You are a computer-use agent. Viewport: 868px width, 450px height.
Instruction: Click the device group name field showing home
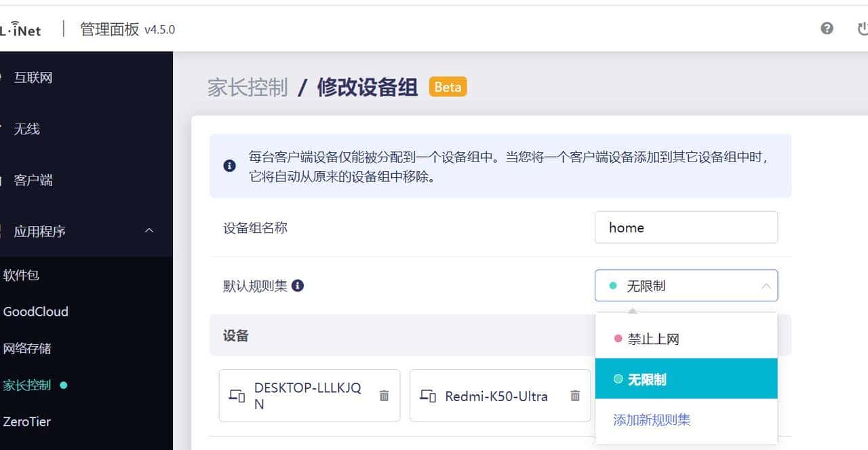click(x=686, y=227)
